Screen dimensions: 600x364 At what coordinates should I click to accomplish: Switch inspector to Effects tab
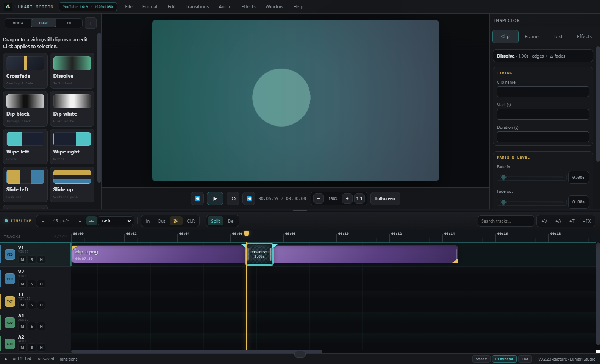pyautogui.click(x=584, y=37)
